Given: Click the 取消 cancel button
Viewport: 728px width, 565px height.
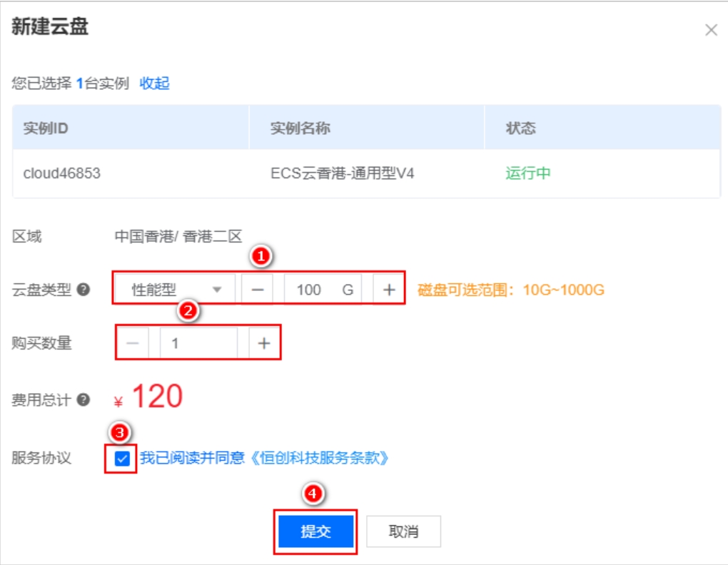Looking at the screenshot, I should 403,531.
